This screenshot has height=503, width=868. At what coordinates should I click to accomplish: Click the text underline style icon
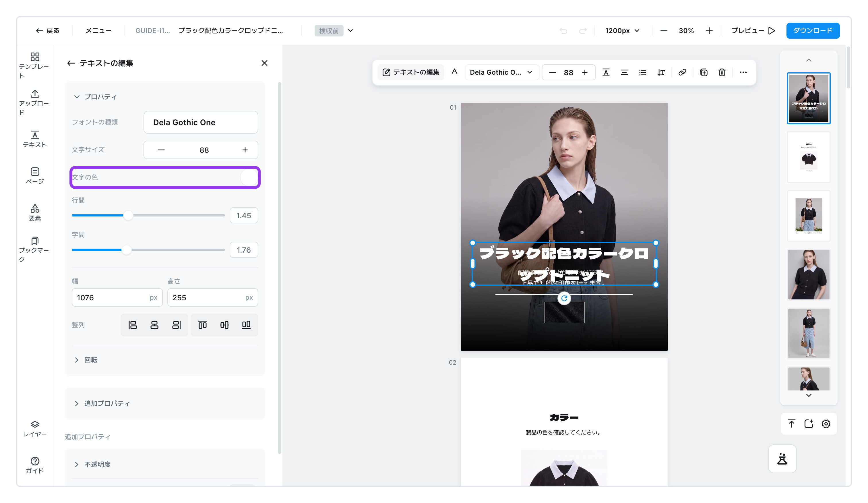coord(606,72)
